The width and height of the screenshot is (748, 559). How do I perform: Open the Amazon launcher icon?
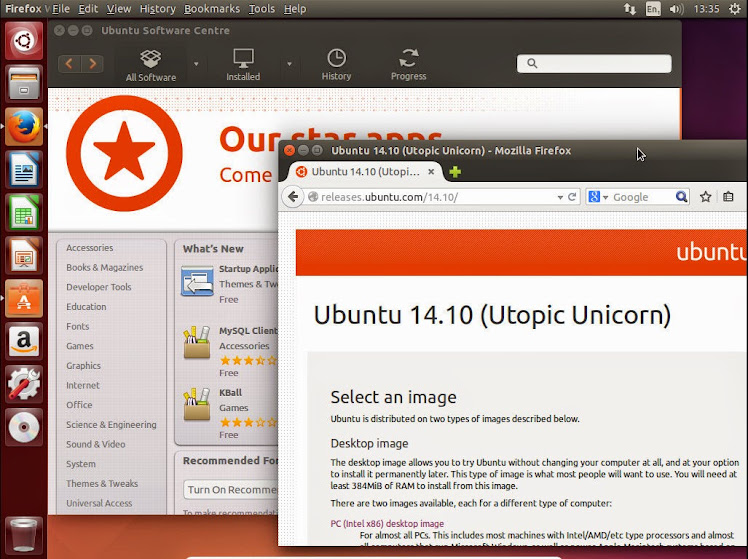tap(24, 341)
